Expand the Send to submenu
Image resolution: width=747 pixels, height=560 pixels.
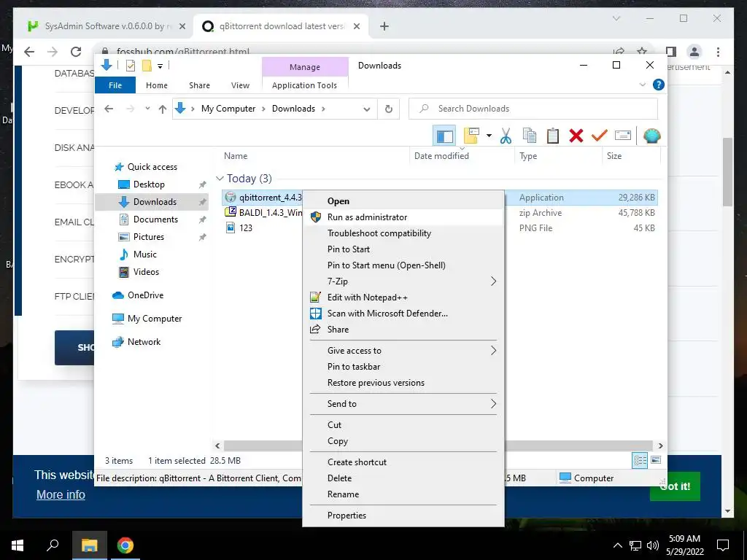403,404
